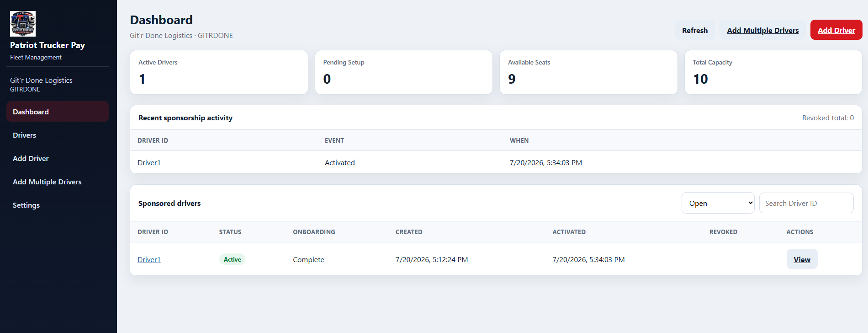868x333 pixels.
Task: Click the WHEN column header
Action: coord(519,140)
